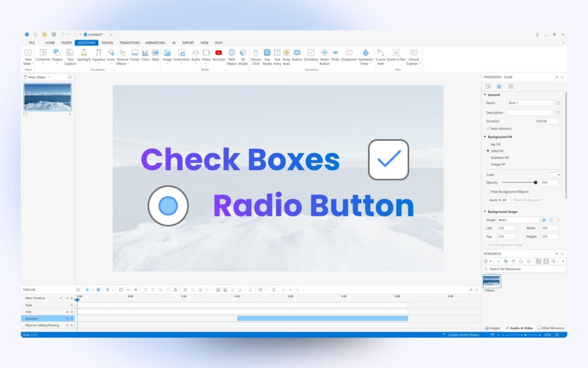The width and height of the screenshot is (588, 368).
Task: Enable Hide Background Objects checkbox
Action: [488, 191]
